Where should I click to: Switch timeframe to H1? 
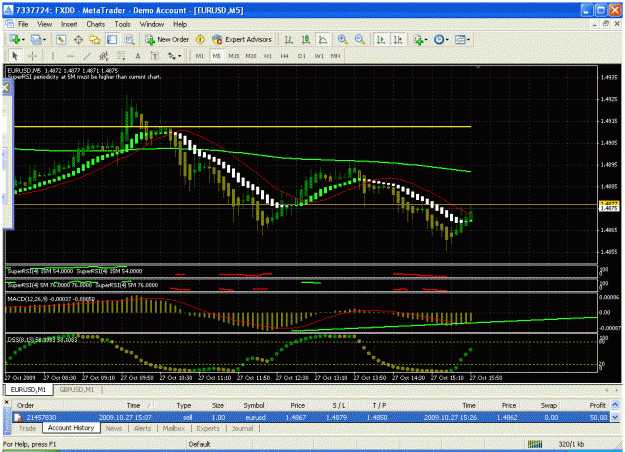(268, 56)
